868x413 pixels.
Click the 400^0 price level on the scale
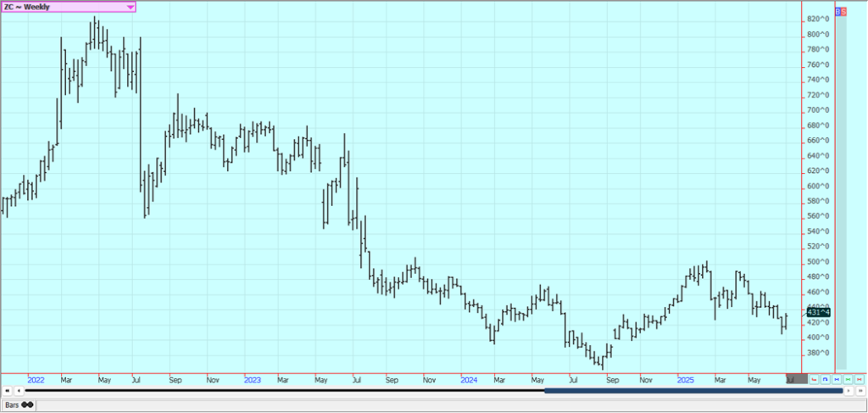coord(818,338)
